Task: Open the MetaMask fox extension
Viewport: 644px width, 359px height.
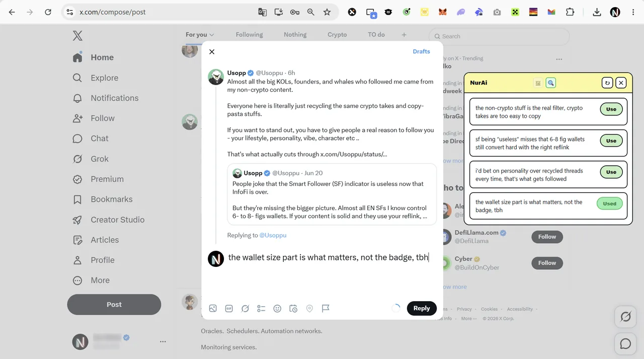Action: 442,12
